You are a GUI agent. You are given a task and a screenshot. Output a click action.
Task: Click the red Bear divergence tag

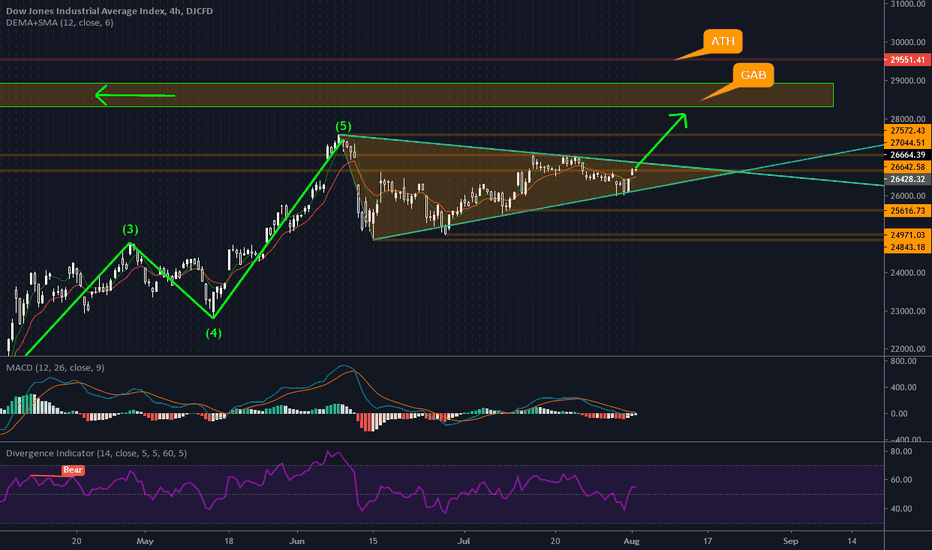[73, 470]
